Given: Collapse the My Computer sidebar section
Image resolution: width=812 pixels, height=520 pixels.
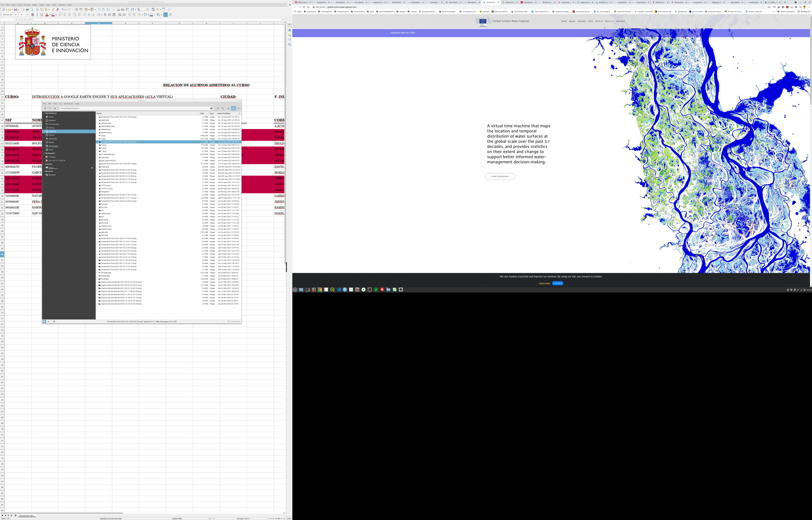Looking at the screenshot, I should tap(44, 113).
